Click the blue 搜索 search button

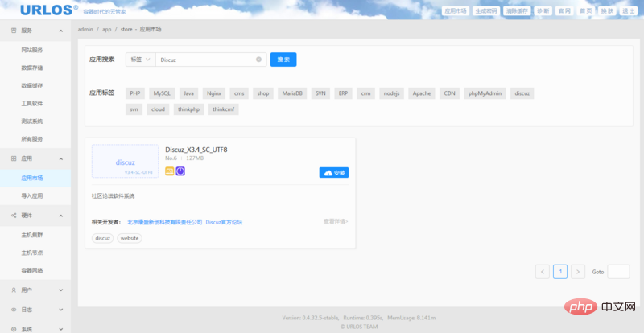pyautogui.click(x=283, y=60)
